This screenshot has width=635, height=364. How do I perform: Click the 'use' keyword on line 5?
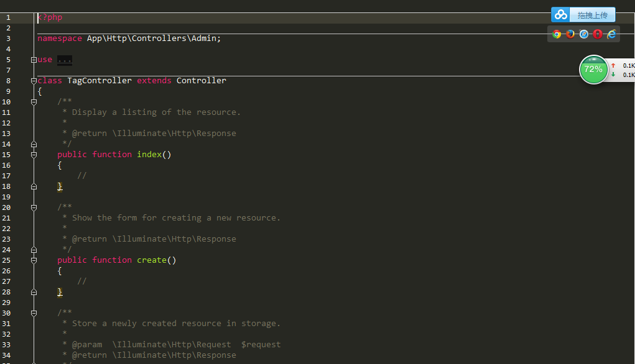45,60
